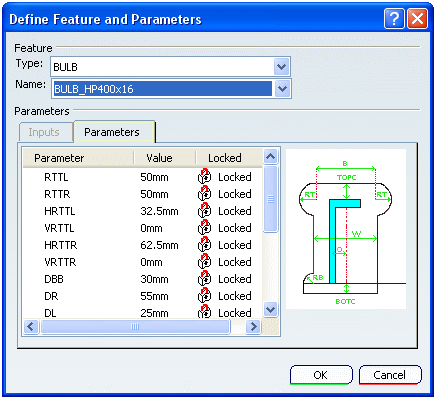Select the HRTTL parameter name
This screenshot has height=399, width=436.
60,211
